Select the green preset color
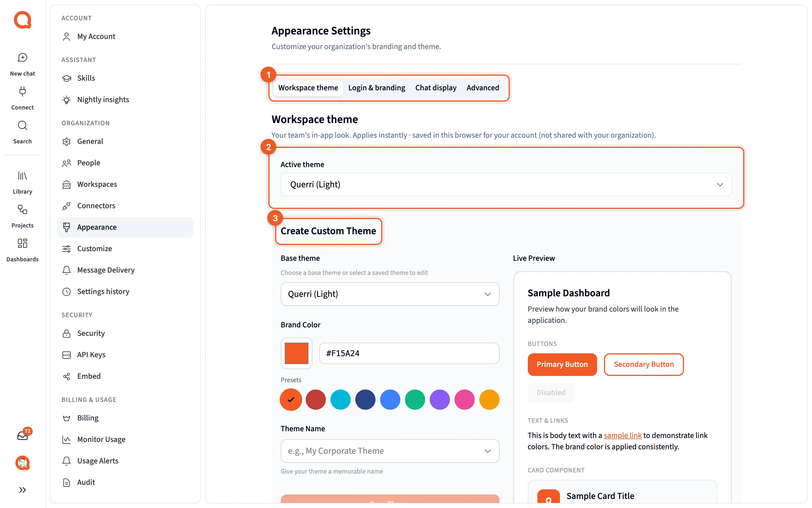Viewport: 812px width, 508px height. 415,399
